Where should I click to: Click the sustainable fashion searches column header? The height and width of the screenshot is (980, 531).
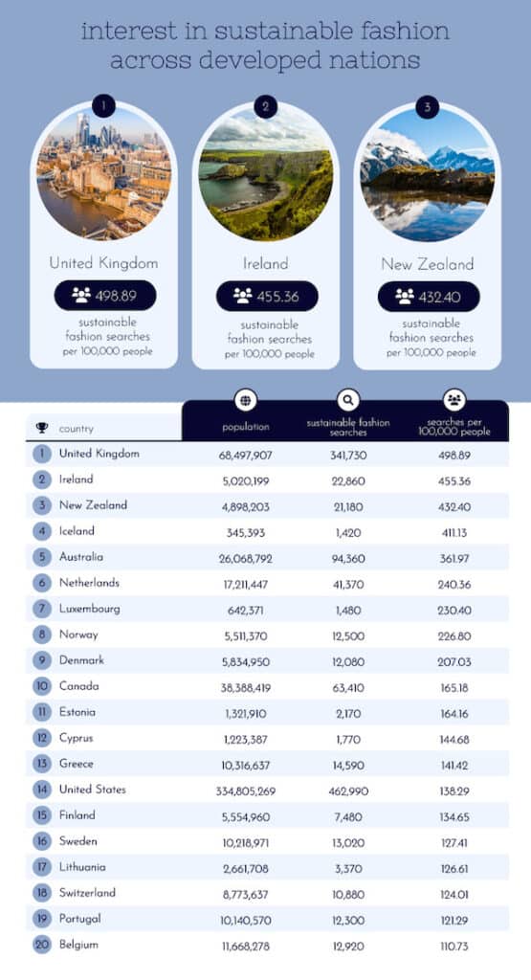[348, 428]
